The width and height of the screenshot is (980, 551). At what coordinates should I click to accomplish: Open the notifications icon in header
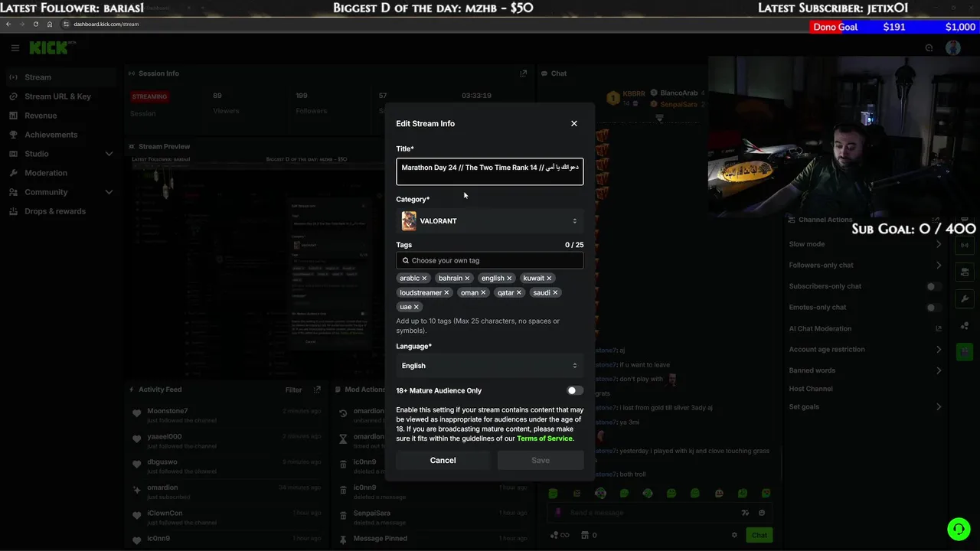point(929,47)
